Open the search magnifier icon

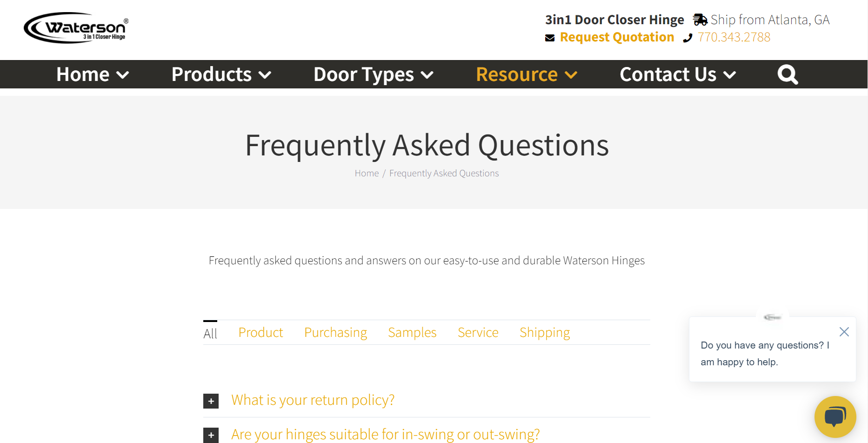click(787, 74)
